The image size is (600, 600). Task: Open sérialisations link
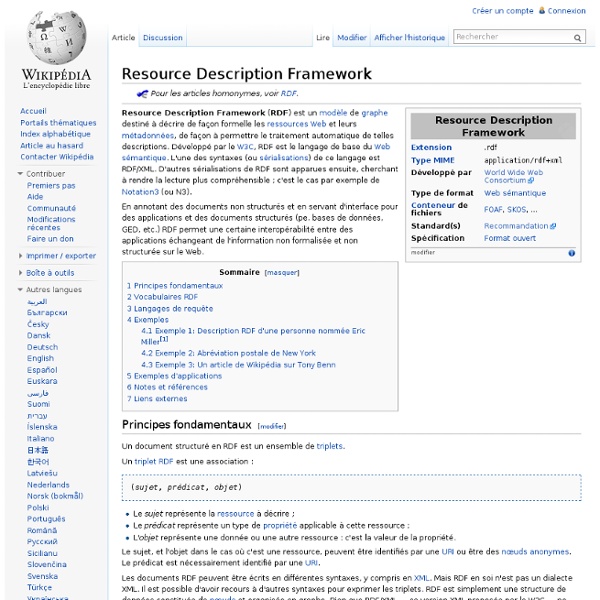[x=284, y=158]
